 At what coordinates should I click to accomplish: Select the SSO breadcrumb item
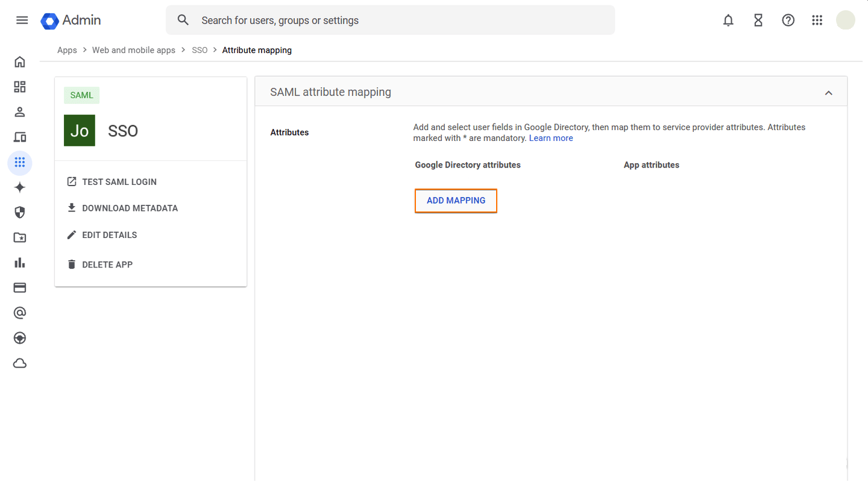(200, 49)
